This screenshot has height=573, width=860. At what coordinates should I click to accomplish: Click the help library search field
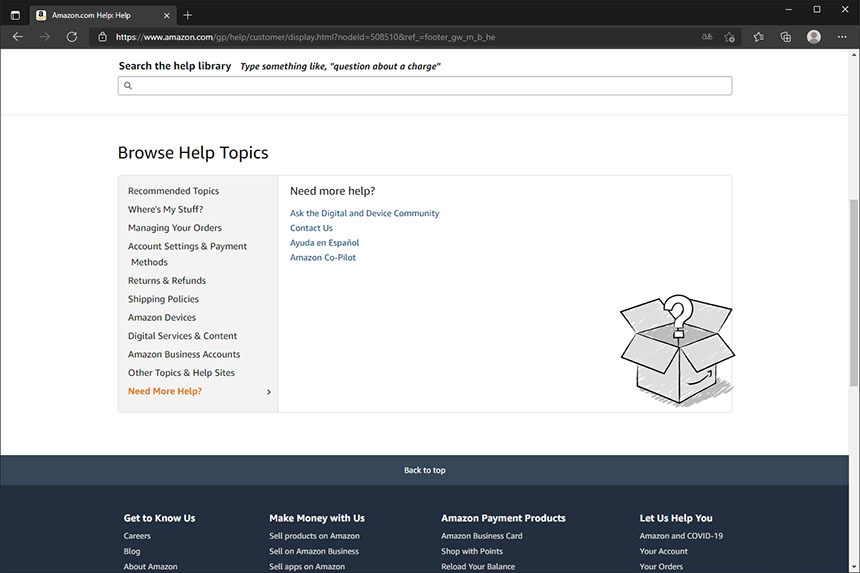click(x=425, y=86)
